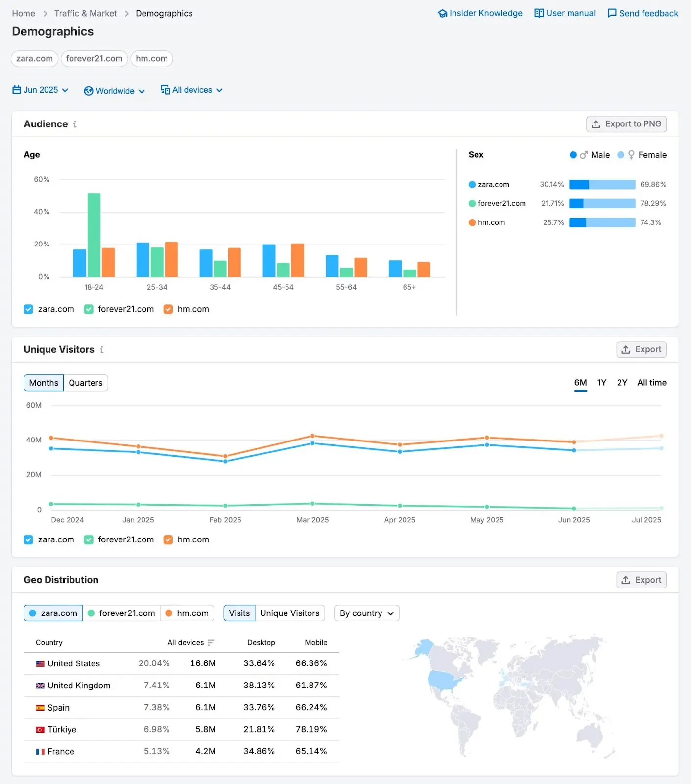
Task: Click the Send feedback speech bubble icon
Action: pyautogui.click(x=612, y=13)
